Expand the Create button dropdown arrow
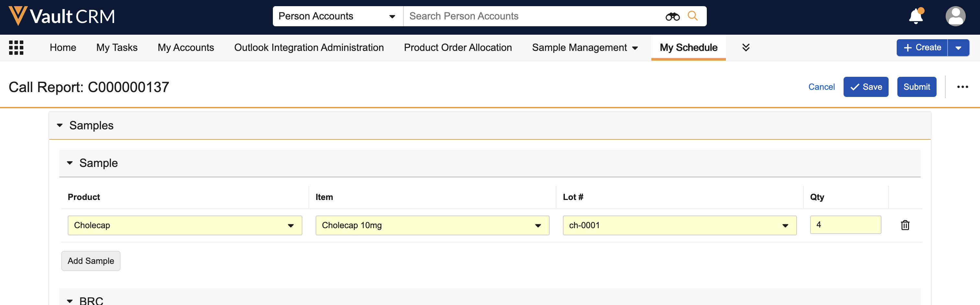 [x=958, y=48]
